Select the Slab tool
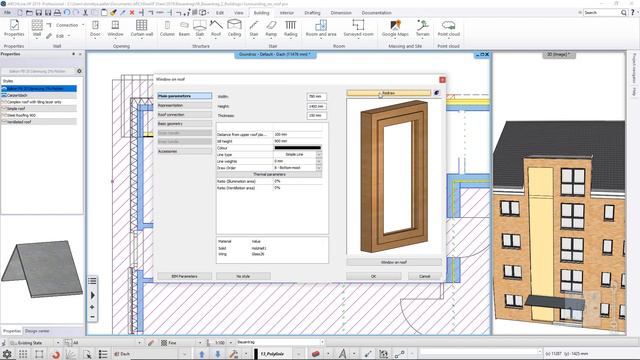Image resolution: width=640 pixels, height=360 pixels. tap(200, 29)
